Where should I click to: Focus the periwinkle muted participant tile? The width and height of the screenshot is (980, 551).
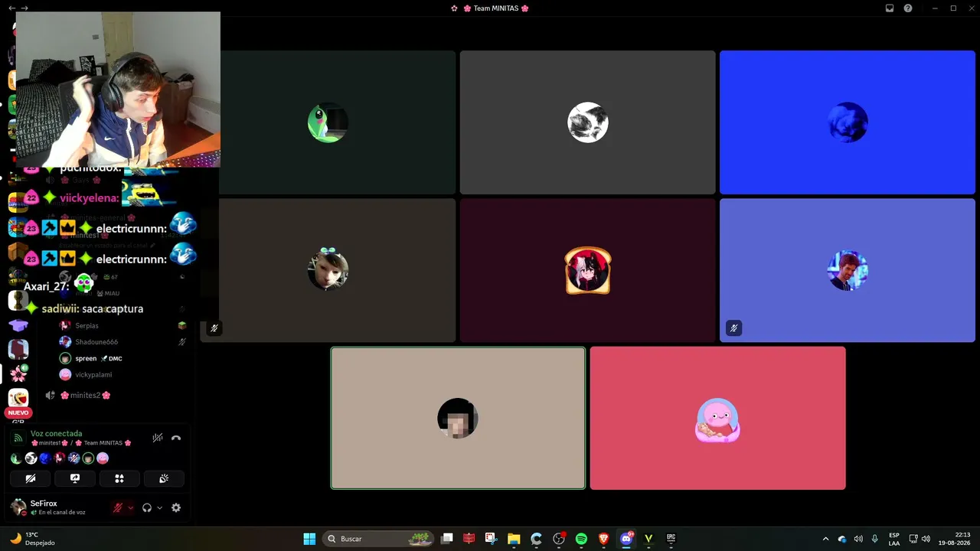pyautogui.click(x=848, y=270)
